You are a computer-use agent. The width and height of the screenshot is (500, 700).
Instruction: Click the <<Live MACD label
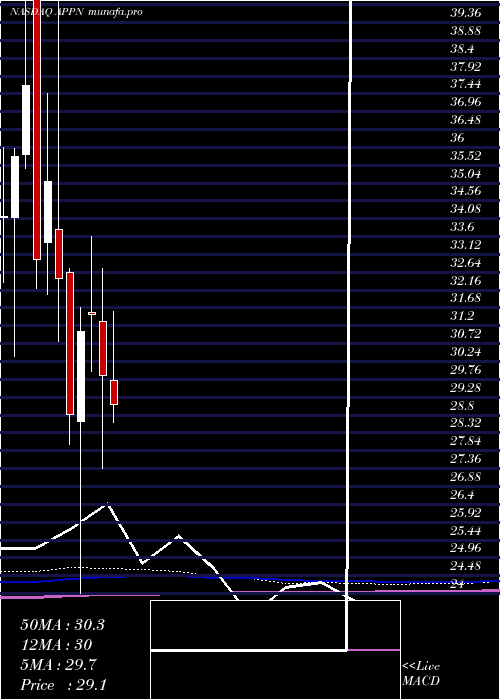421,673
